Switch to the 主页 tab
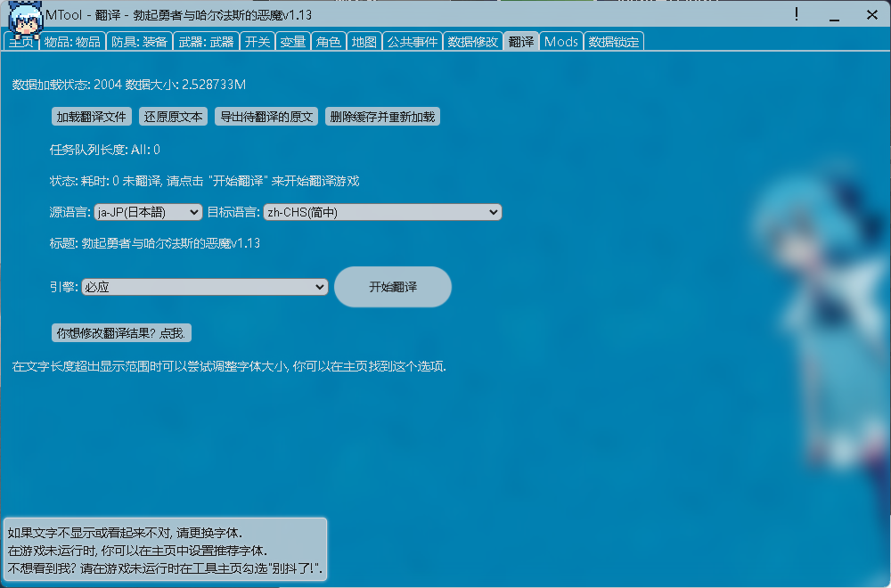Viewport: 891px width, 588px height. click(24, 41)
